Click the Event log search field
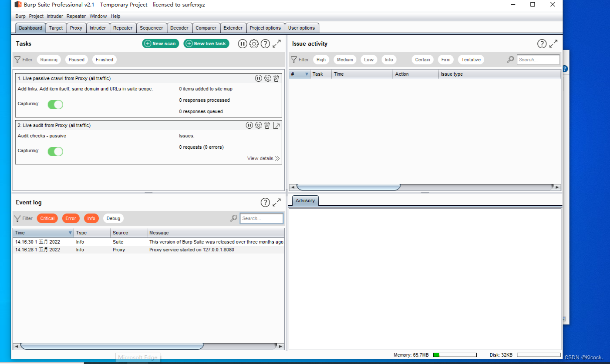The image size is (610, 364). 262,218
